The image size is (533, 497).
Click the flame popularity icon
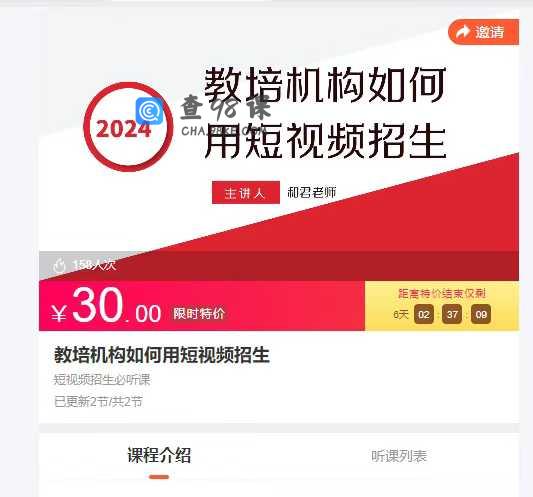pyautogui.click(x=59, y=265)
